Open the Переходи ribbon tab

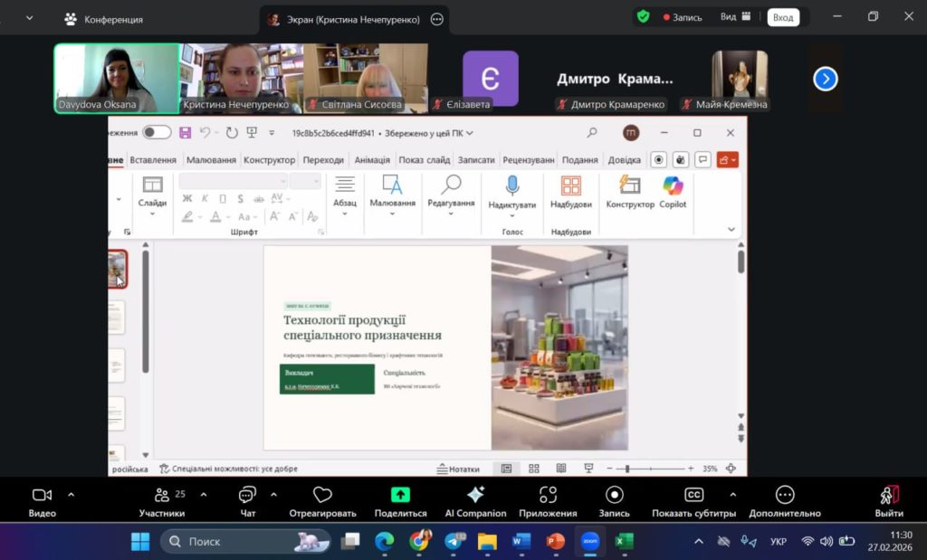(x=323, y=160)
